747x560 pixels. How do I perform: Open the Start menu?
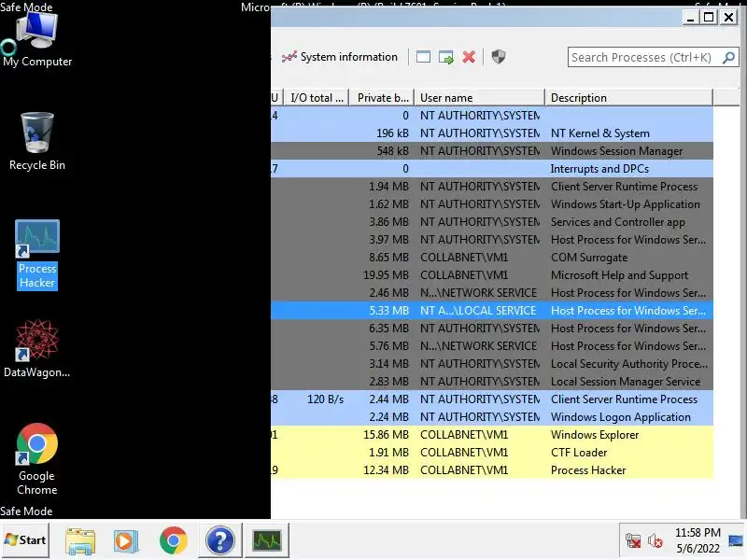click(25, 540)
